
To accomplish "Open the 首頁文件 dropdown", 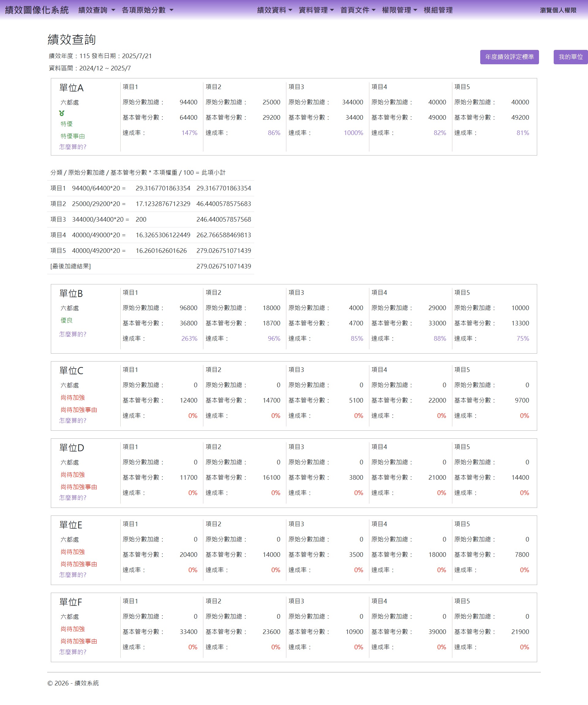I will coord(358,10).
